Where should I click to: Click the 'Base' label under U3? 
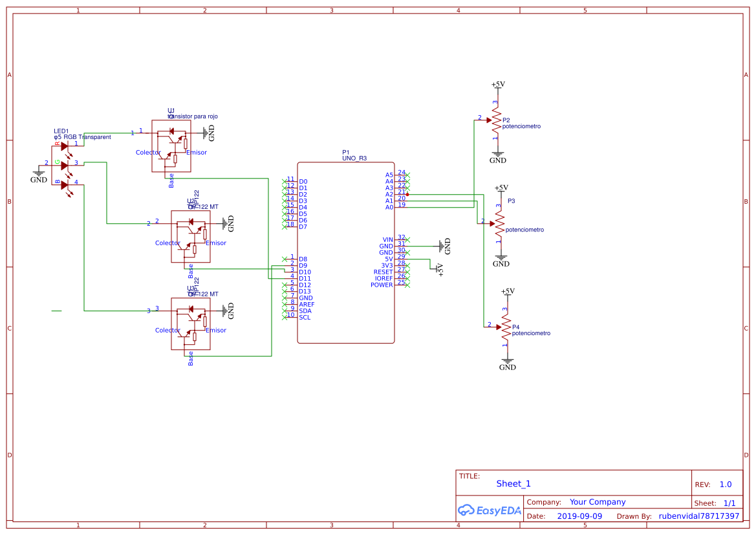(x=190, y=358)
